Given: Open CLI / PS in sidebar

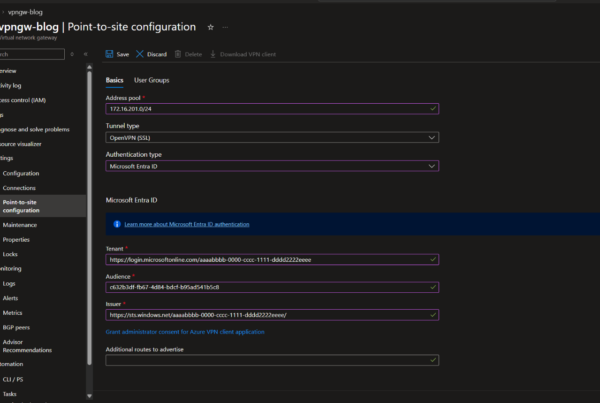Looking at the screenshot, I should 13,379.
